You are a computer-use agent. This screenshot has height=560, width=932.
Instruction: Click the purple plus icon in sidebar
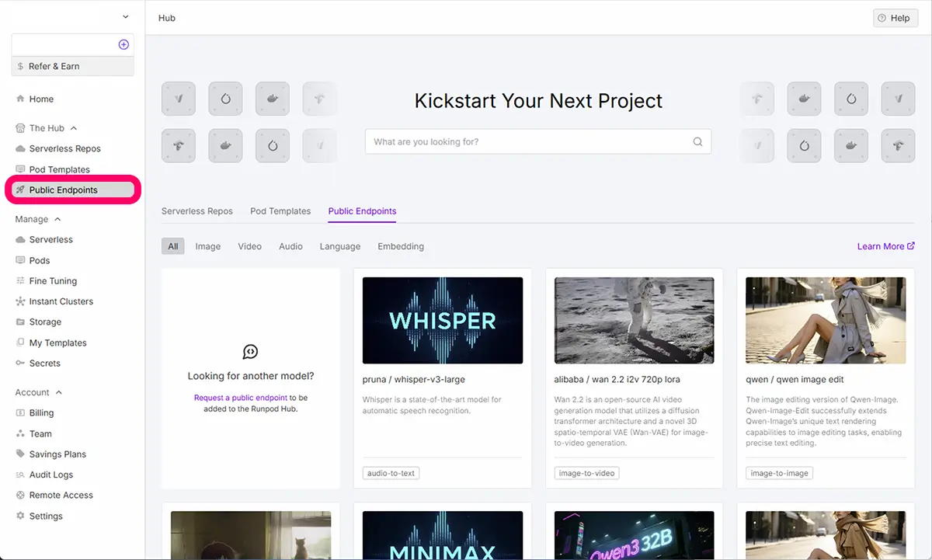click(x=123, y=45)
